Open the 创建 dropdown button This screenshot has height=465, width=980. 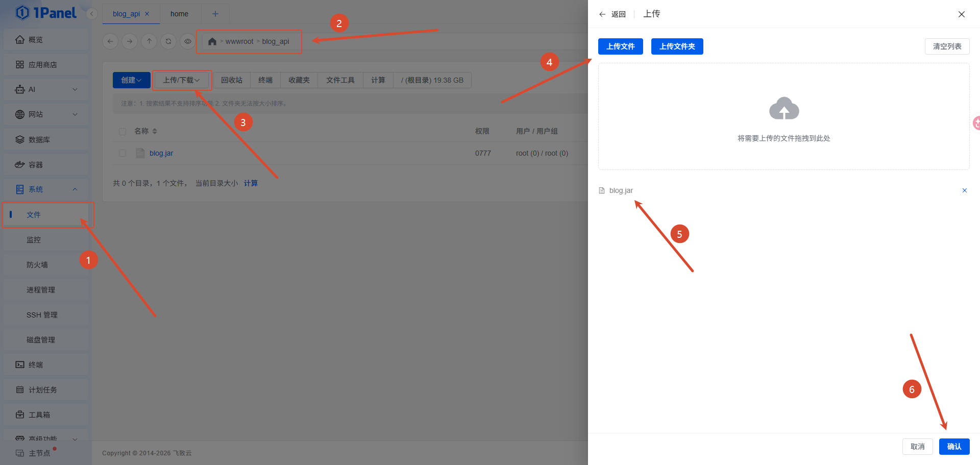(131, 80)
